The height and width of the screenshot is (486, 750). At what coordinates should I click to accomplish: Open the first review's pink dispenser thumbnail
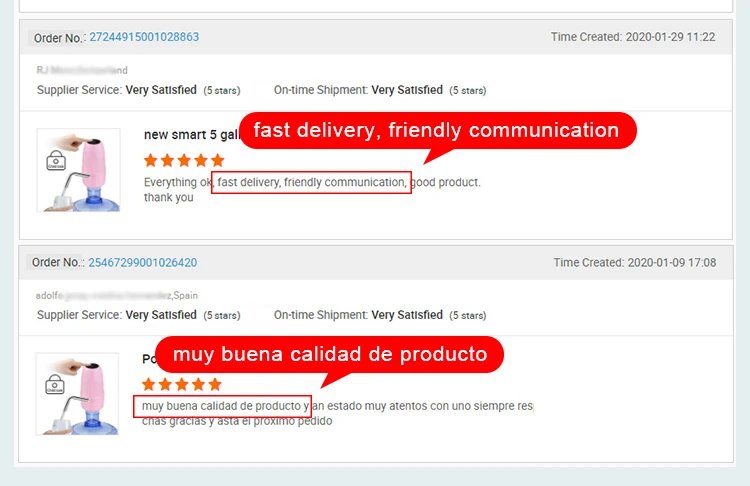pyautogui.click(x=79, y=170)
